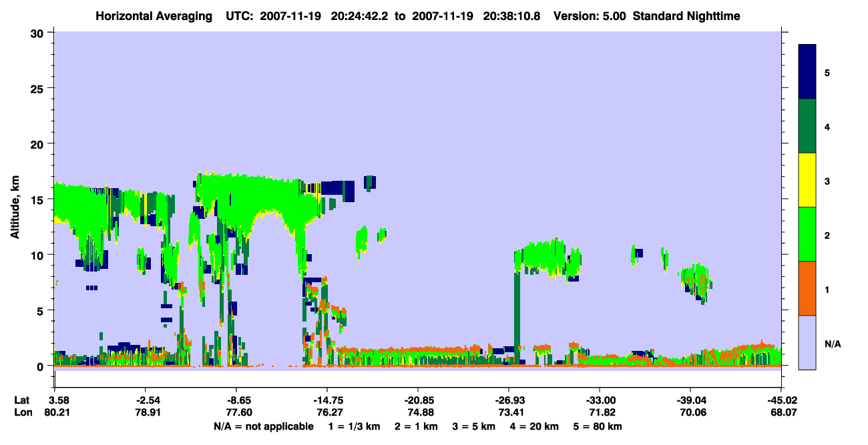Click latitude value -33.00

click(600, 400)
